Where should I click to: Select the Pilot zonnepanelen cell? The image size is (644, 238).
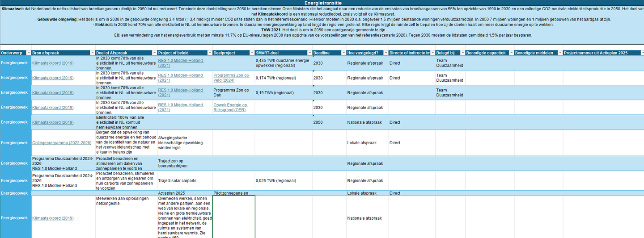pos(230,193)
